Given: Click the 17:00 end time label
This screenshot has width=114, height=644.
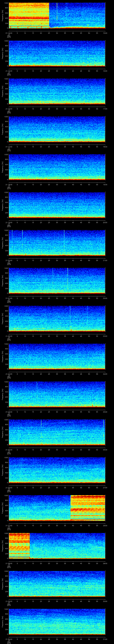Looking at the screenshot, I should tap(105, 109).
